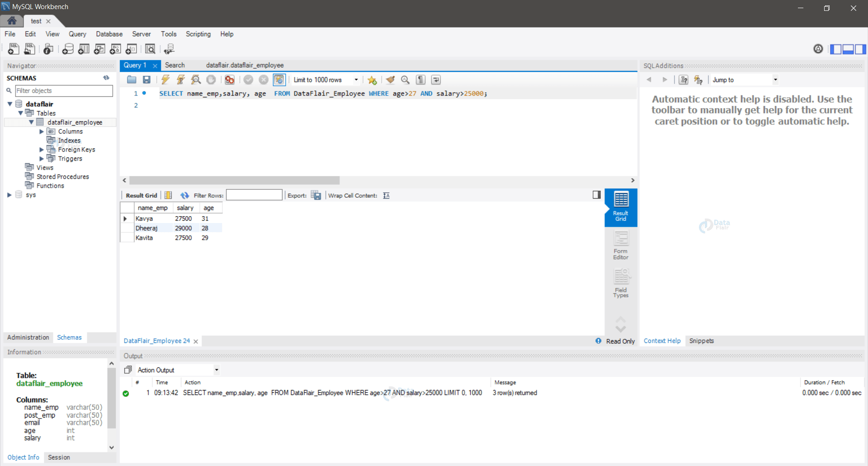Image resolution: width=868 pixels, height=466 pixels.
Task: Create a new view with the toolbar icon
Action: coord(99,49)
